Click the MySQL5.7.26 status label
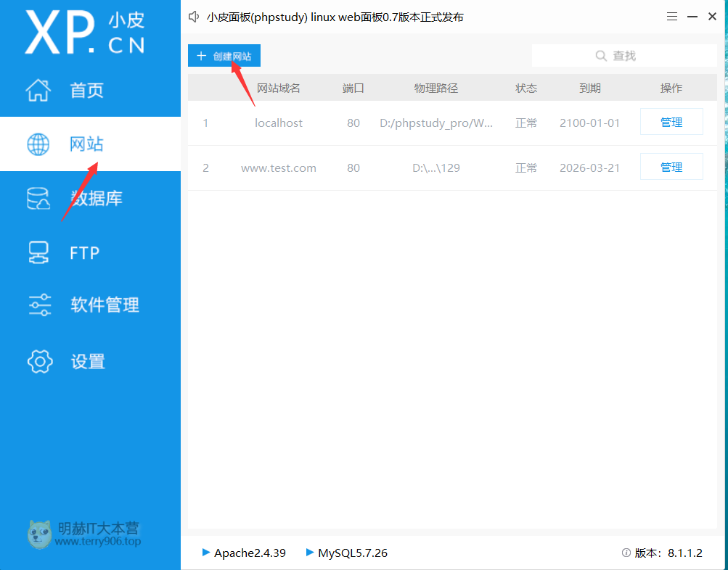 pos(353,553)
